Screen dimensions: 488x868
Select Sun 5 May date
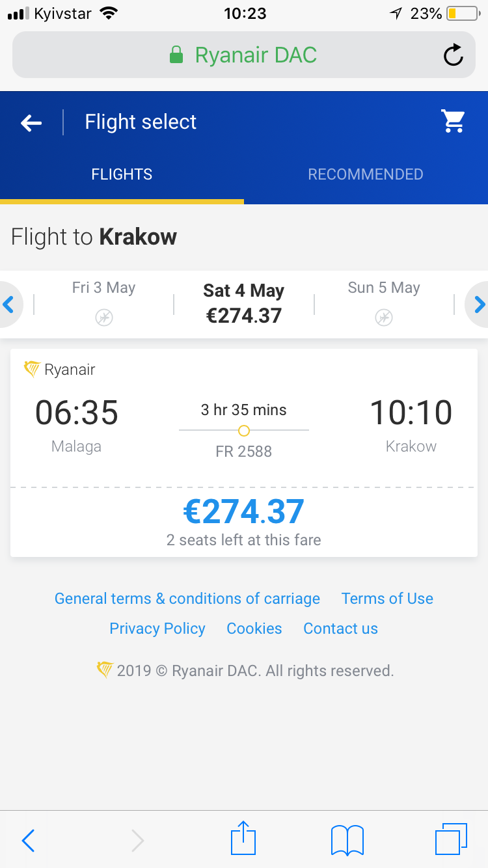click(x=384, y=303)
